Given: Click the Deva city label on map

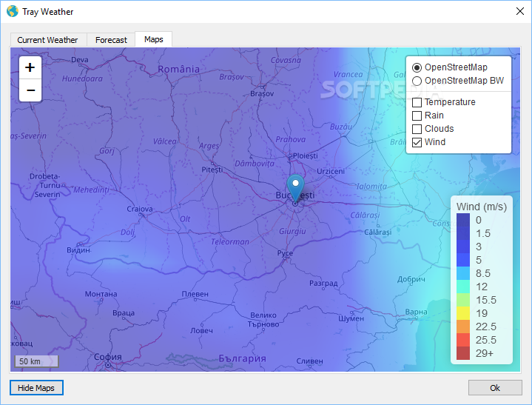Looking at the screenshot, I should 80,60.
